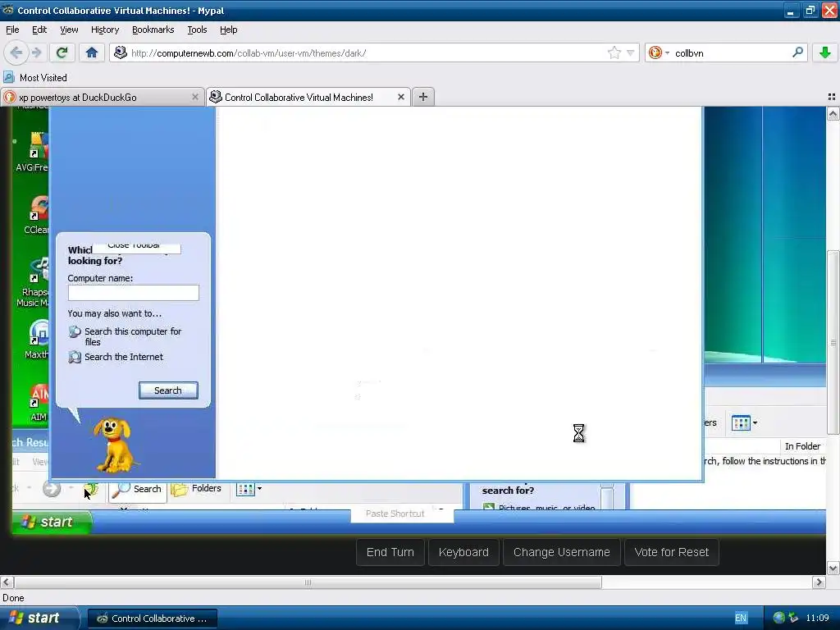Bookmark this page with the star icon

614,52
